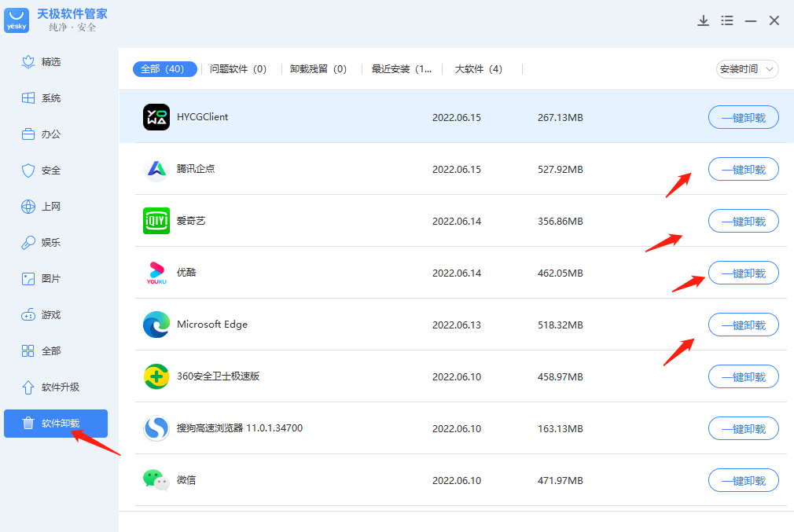794x532 pixels.
Task: Open the 办公 office category
Action: 41,134
